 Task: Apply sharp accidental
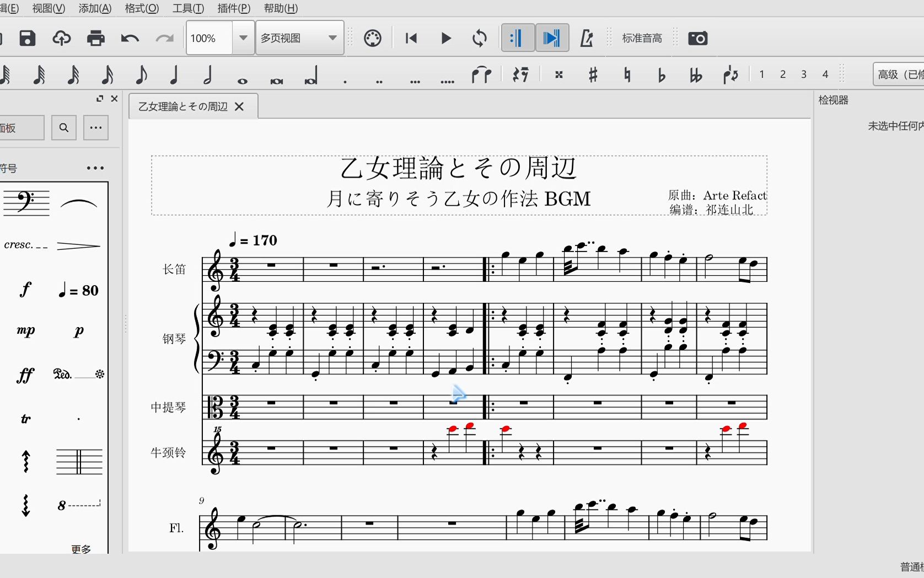593,74
